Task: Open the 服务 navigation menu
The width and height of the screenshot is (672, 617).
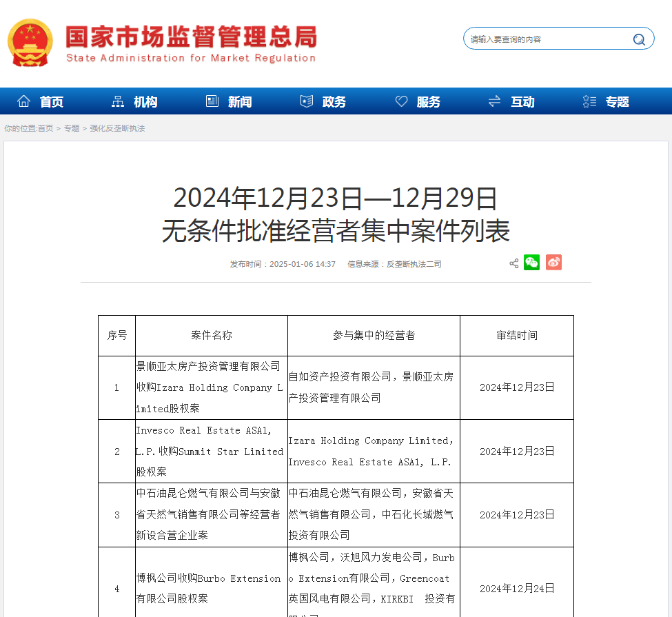Action: 428,102
